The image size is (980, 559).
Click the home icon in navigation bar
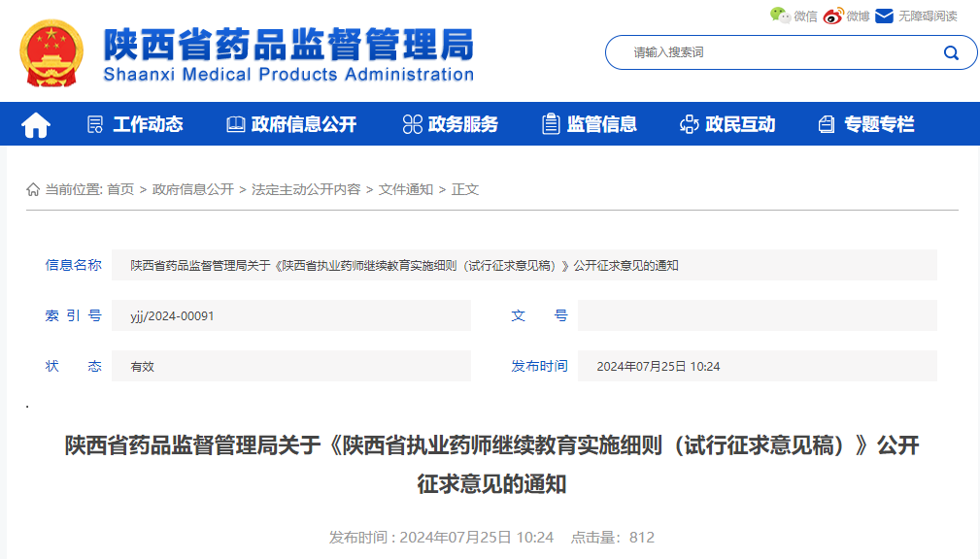(x=36, y=124)
